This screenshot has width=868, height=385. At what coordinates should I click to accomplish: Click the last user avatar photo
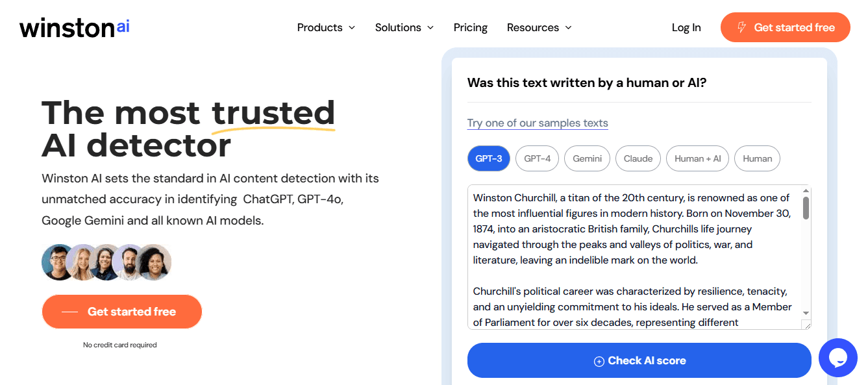[x=155, y=262]
